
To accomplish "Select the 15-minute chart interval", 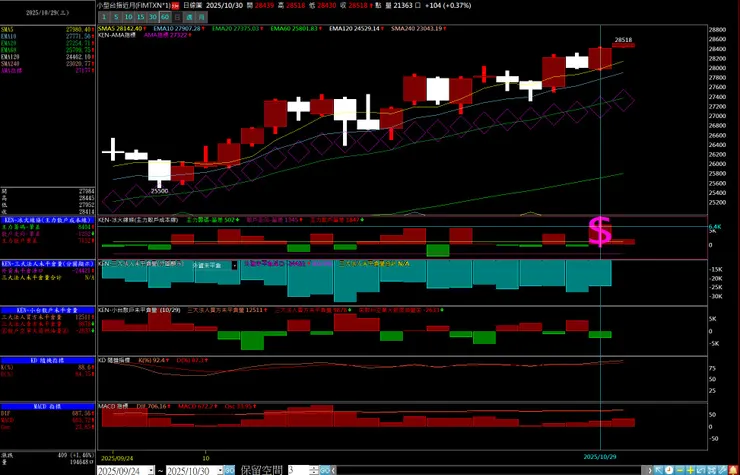I will pos(141,17).
